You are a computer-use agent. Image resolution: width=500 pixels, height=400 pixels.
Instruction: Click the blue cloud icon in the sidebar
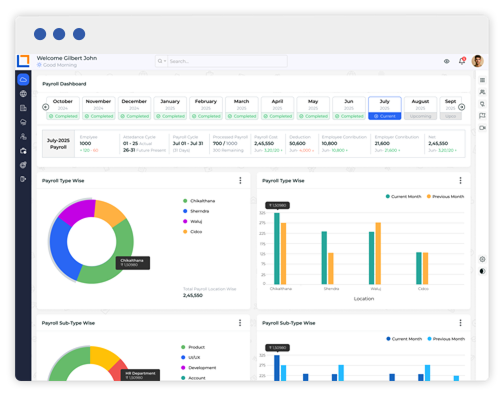[23, 80]
